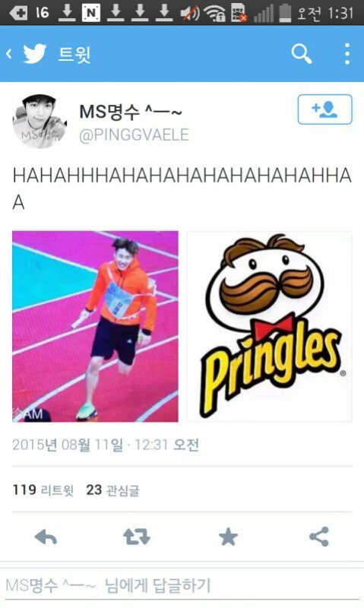
Task: Tap the 님에게 답글하기 reply field
Action: (182, 585)
